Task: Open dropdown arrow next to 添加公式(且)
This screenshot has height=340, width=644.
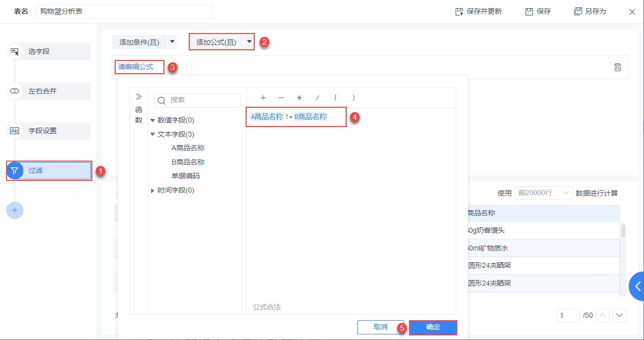Action: click(x=249, y=42)
